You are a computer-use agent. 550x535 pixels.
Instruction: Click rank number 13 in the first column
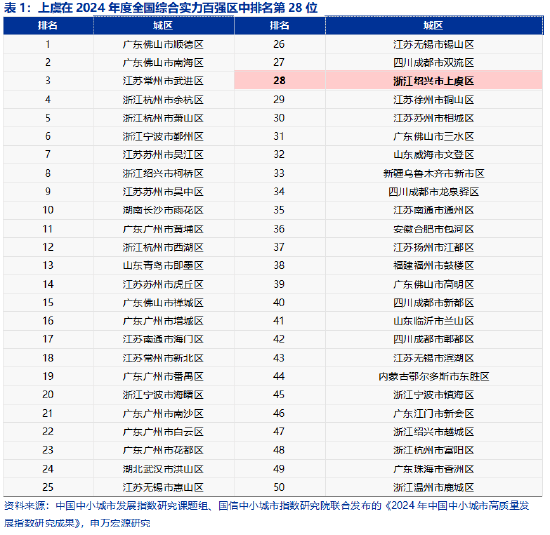[x=48, y=265]
